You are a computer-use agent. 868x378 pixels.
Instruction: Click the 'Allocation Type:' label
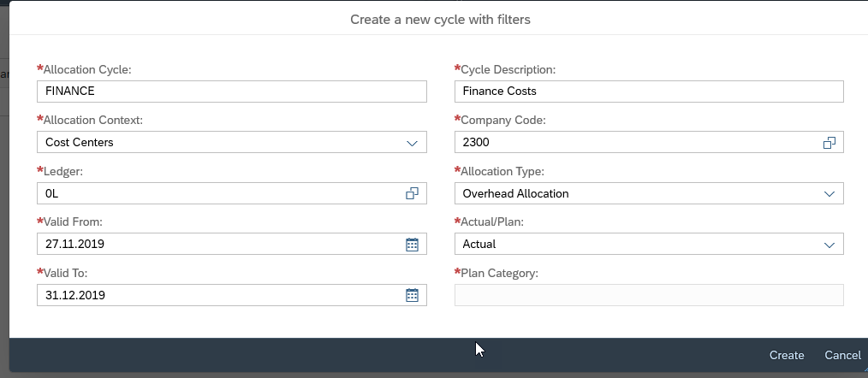(502, 171)
